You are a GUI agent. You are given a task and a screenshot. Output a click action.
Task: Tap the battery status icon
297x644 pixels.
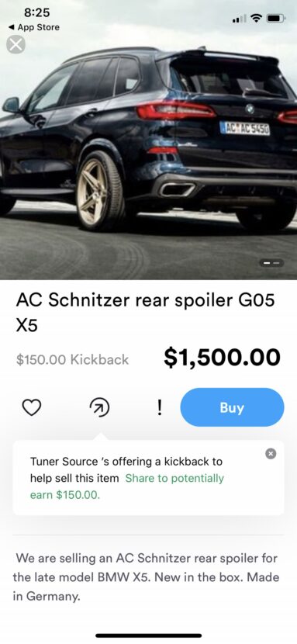[276, 18]
